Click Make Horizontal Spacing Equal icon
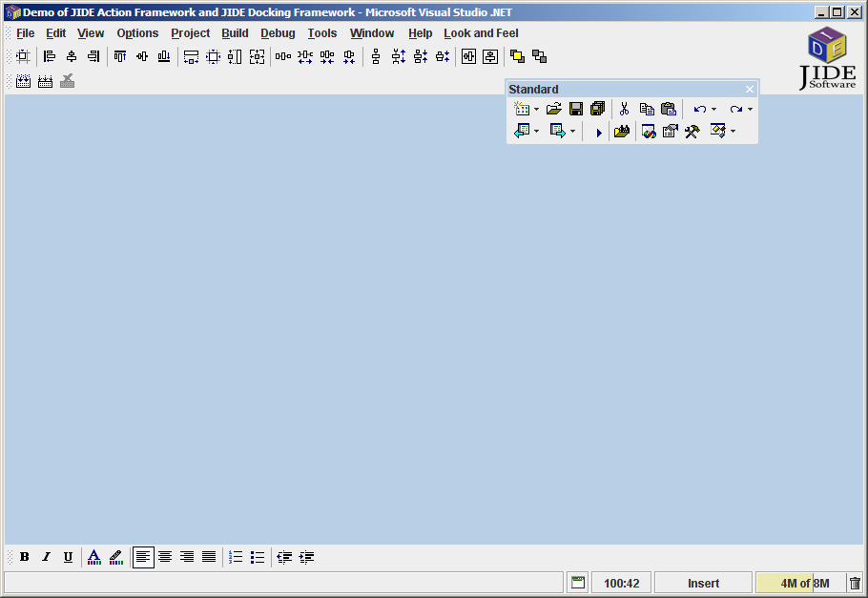 tap(283, 56)
